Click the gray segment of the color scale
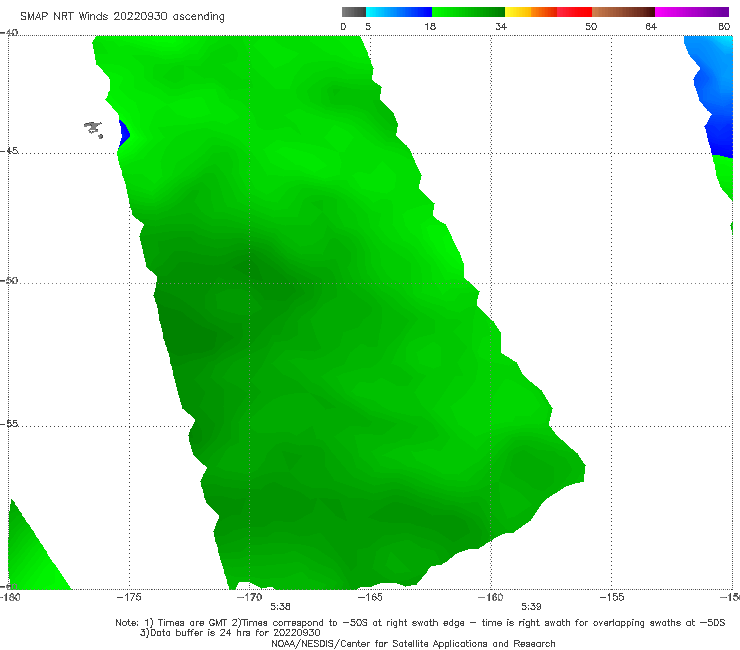 coord(353,12)
